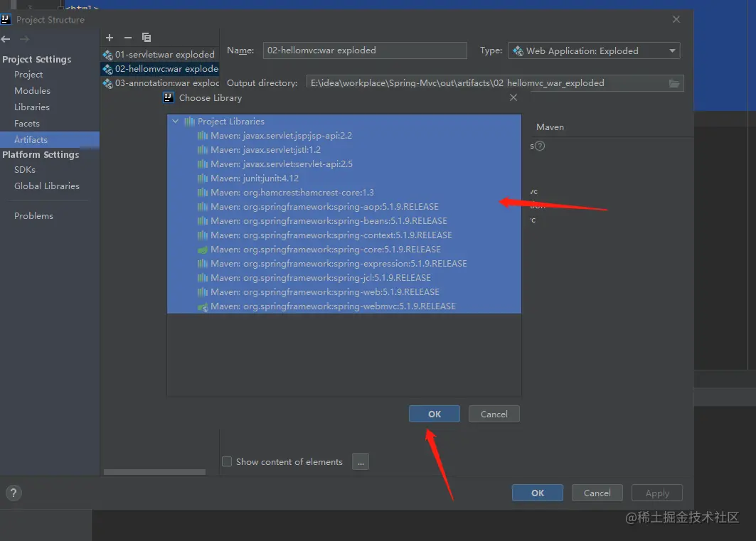
Task: Click the Project Libraries bar-chart icon
Action: tap(189, 122)
